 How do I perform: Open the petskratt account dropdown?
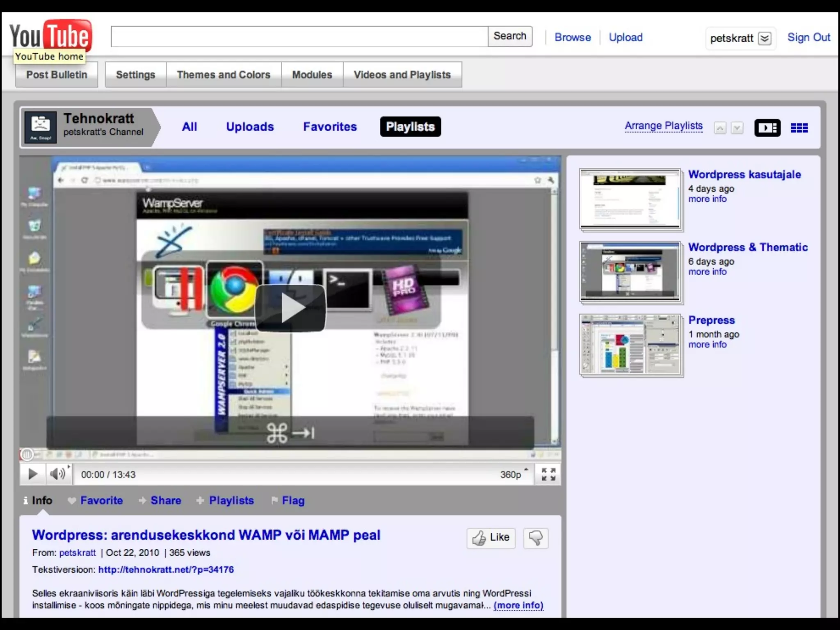(x=764, y=39)
